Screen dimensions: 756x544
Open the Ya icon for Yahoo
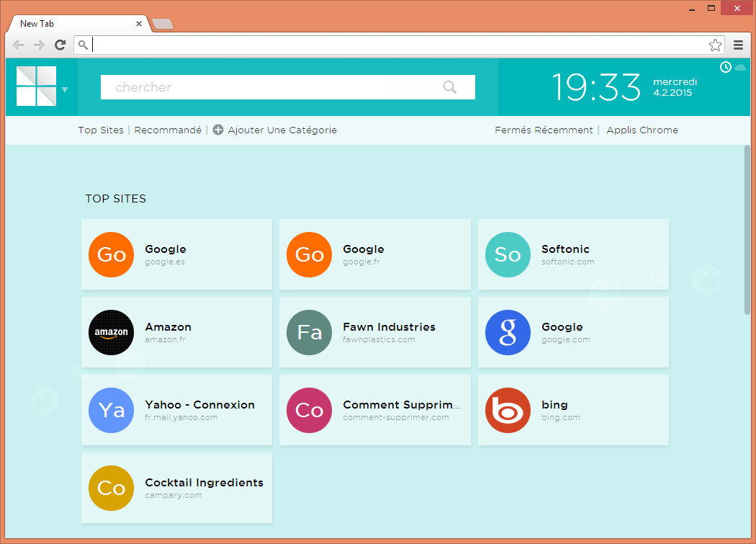(112, 410)
